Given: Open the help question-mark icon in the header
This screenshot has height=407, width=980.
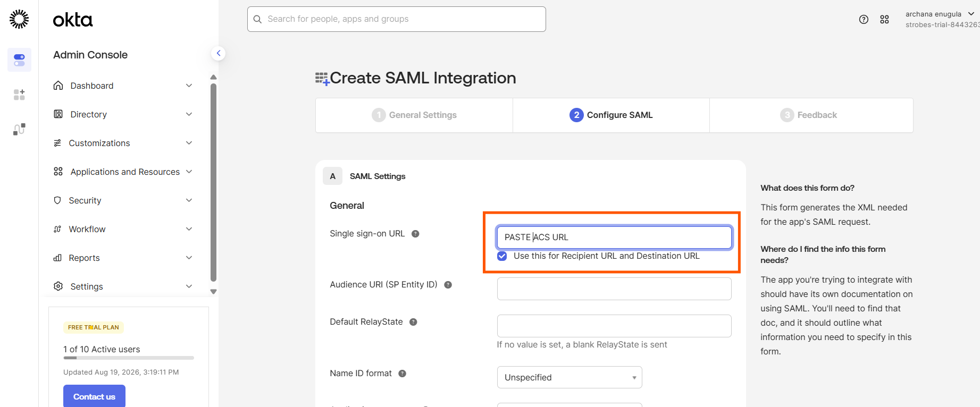Looking at the screenshot, I should (864, 20).
